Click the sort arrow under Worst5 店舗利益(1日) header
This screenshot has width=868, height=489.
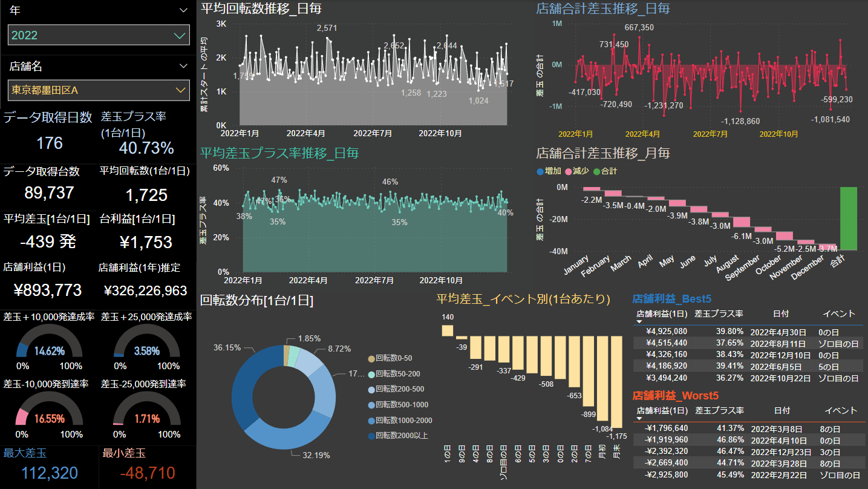coord(639,419)
